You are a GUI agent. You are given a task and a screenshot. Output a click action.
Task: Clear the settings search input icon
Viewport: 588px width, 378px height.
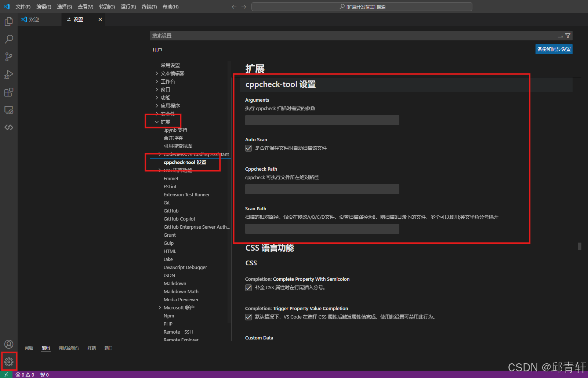(x=560, y=36)
